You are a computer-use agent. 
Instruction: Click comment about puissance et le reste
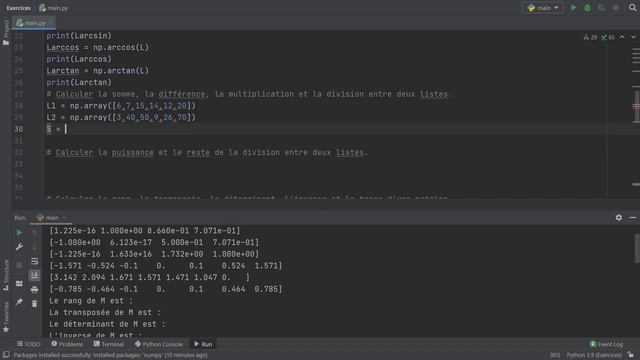click(x=207, y=153)
